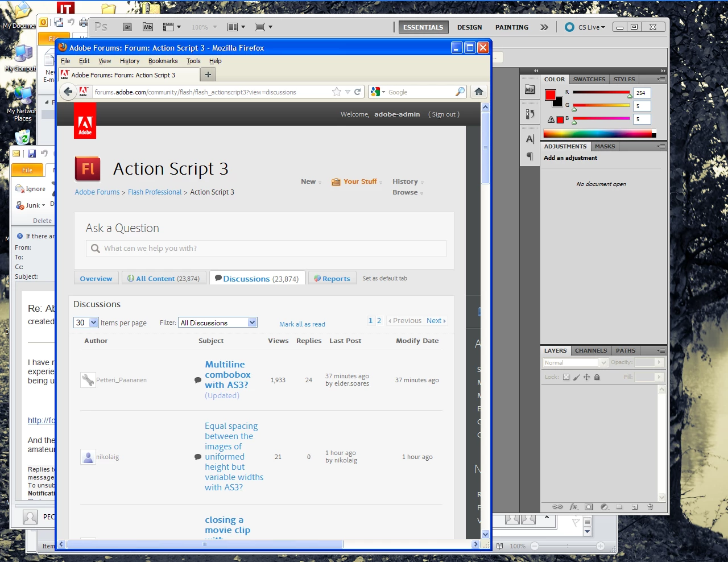Click the delete layer trash icon
The width and height of the screenshot is (728, 562).
tap(650, 507)
